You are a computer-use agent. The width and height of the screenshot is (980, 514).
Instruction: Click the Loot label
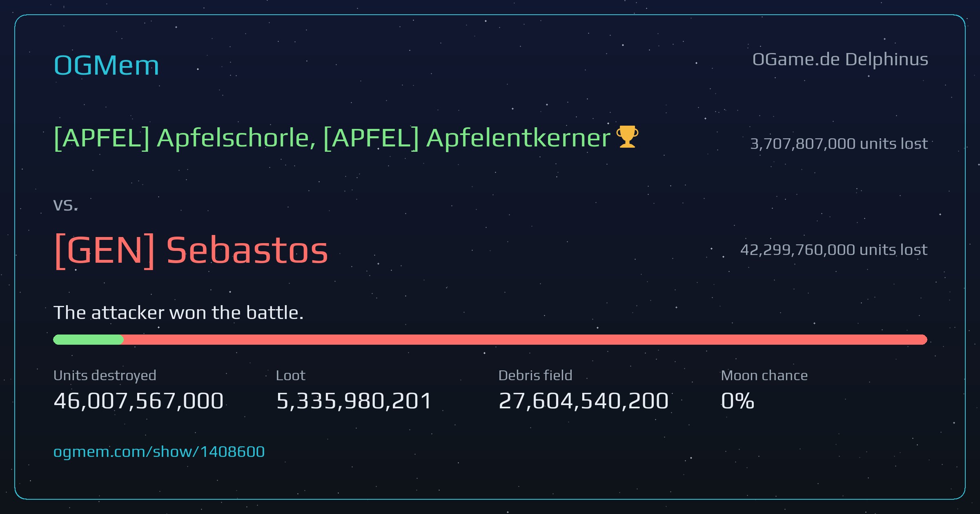290,375
